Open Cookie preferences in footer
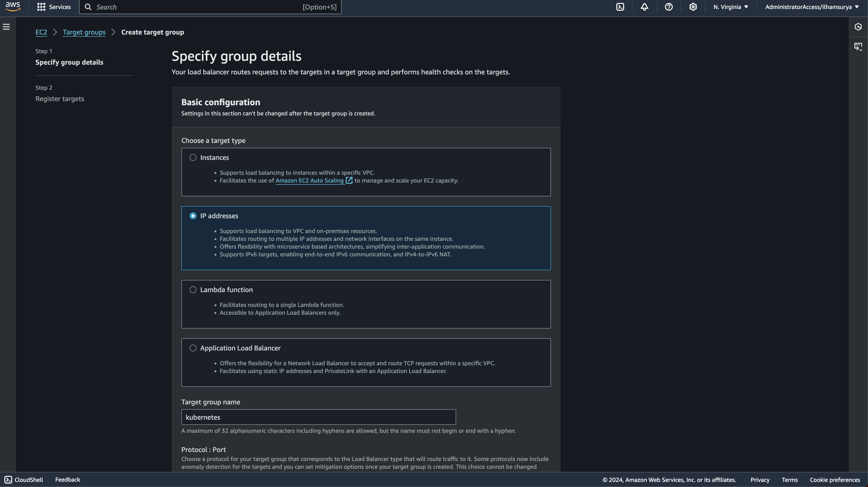 (x=835, y=480)
